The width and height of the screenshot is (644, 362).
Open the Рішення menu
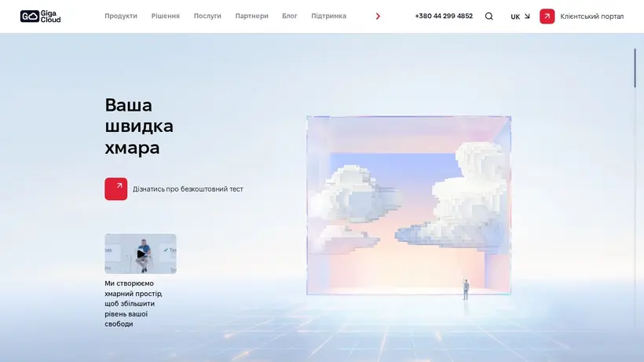pyautogui.click(x=166, y=16)
